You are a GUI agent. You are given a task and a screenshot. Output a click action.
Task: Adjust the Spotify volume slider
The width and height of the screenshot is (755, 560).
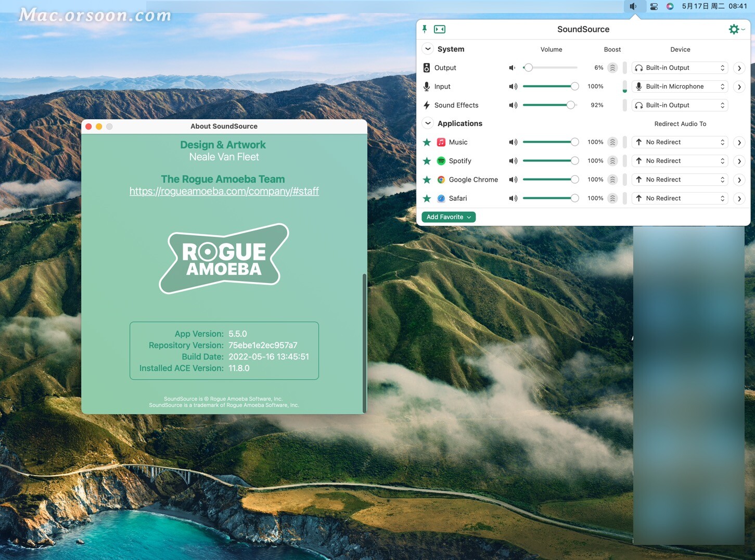pos(551,161)
